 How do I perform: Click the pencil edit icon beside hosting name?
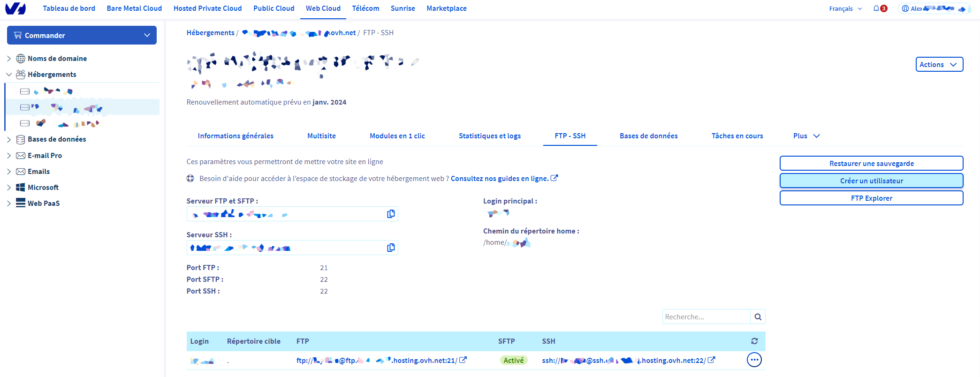[x=415, y=62]
